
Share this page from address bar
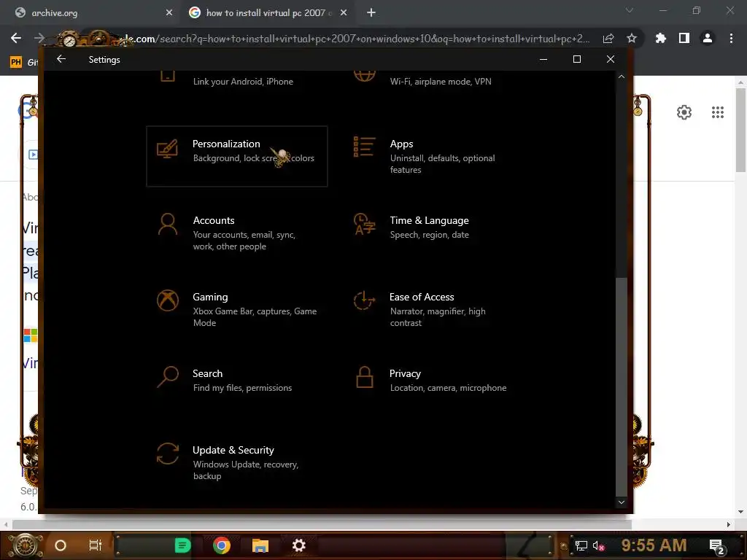click(608, 38)
